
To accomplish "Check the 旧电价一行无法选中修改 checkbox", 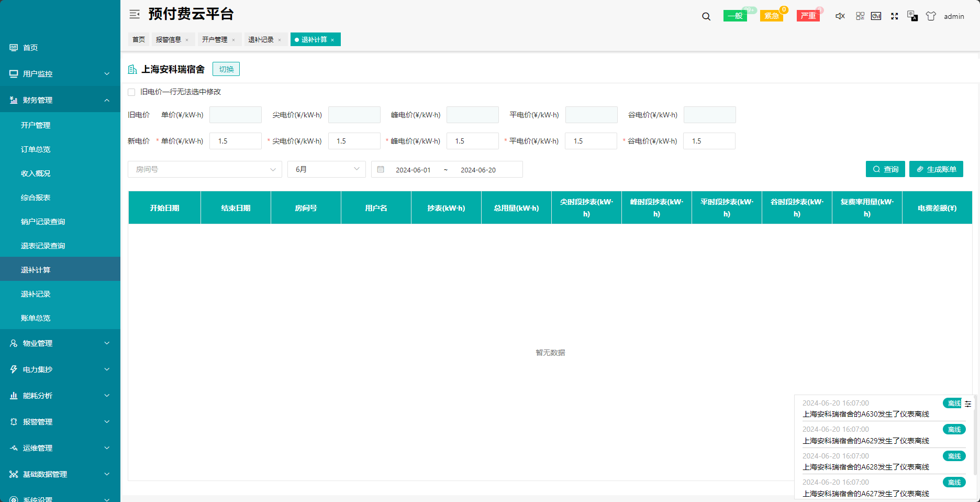I will coord(131,92).
